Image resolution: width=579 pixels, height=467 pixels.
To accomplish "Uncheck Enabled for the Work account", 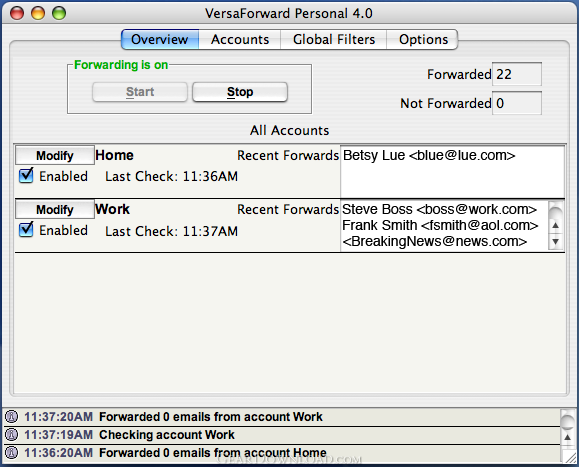I will [x=26, y=230].
